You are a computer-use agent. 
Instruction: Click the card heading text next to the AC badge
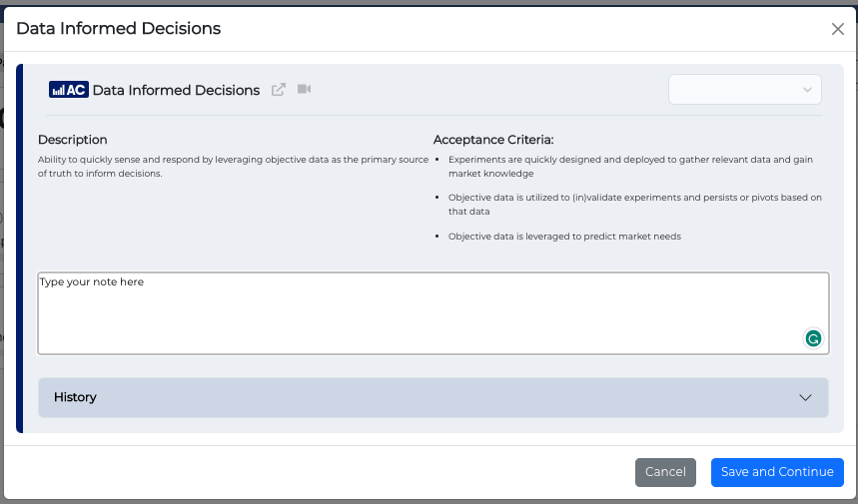click(176, 90)
